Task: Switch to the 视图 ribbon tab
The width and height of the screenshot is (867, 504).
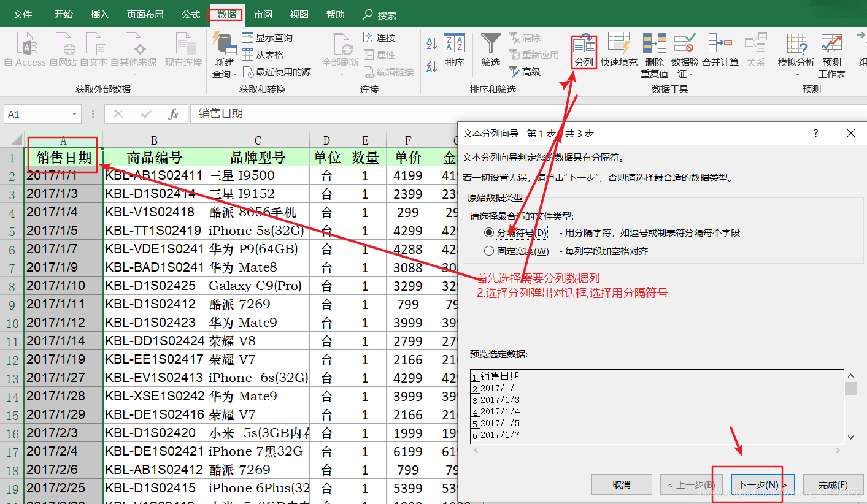Action: click(299, 14)
